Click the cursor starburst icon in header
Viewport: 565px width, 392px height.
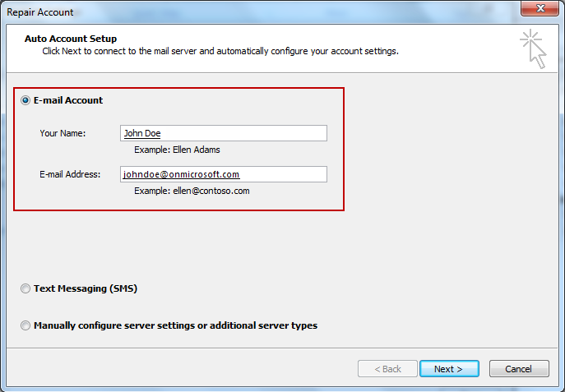[534, 48]
